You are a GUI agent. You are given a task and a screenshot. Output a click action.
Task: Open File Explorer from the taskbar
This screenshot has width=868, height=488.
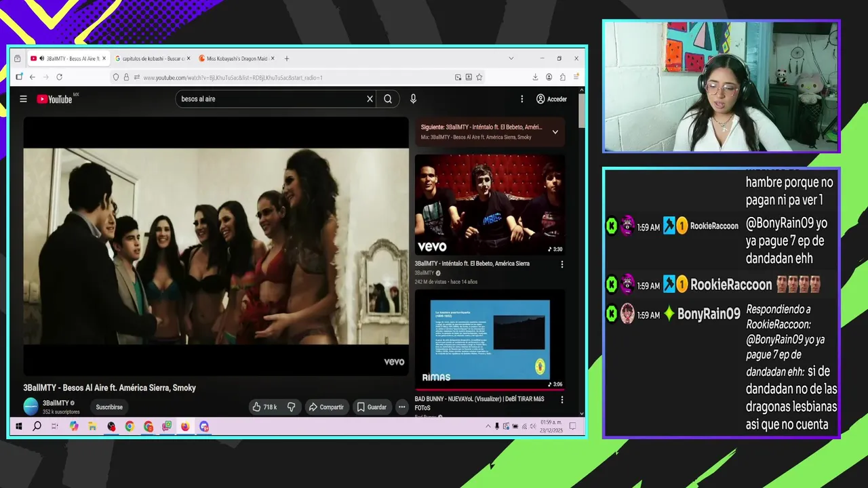(92, 426)
